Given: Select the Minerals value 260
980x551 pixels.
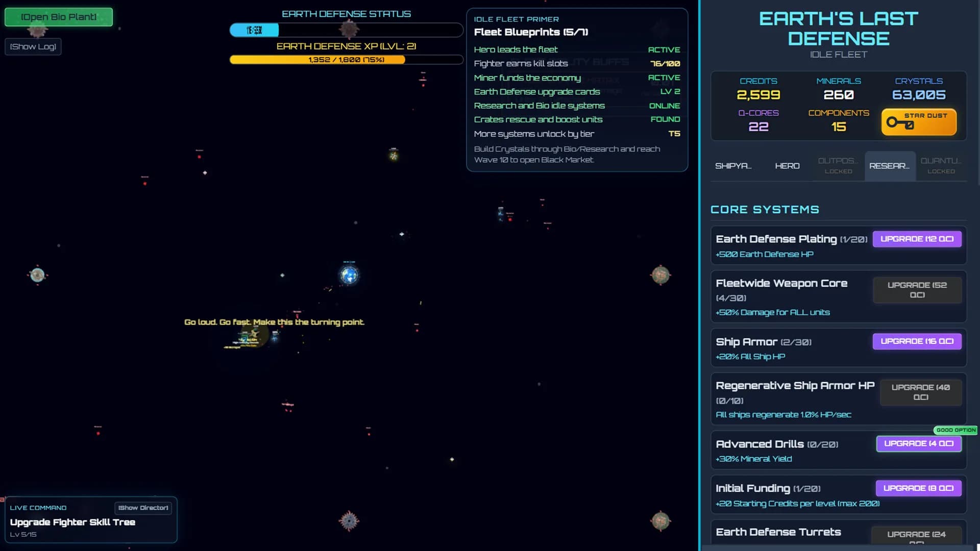Looking at the screenshot, I should coord(839,95).
